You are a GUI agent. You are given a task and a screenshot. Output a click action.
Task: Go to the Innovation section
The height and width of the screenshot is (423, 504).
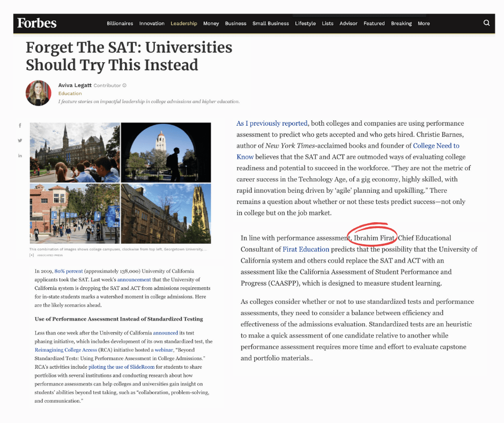152,24
